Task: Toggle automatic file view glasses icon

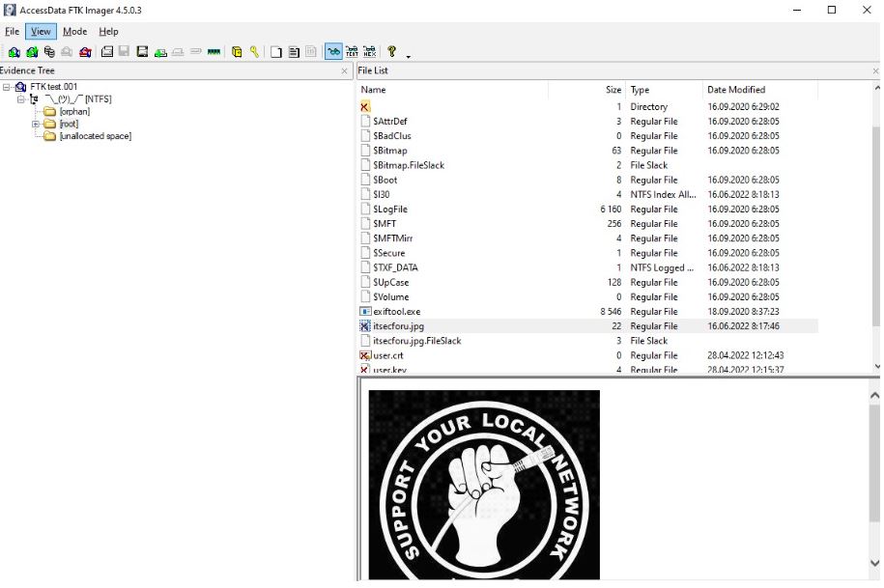Action: click(x=333, y=52)
